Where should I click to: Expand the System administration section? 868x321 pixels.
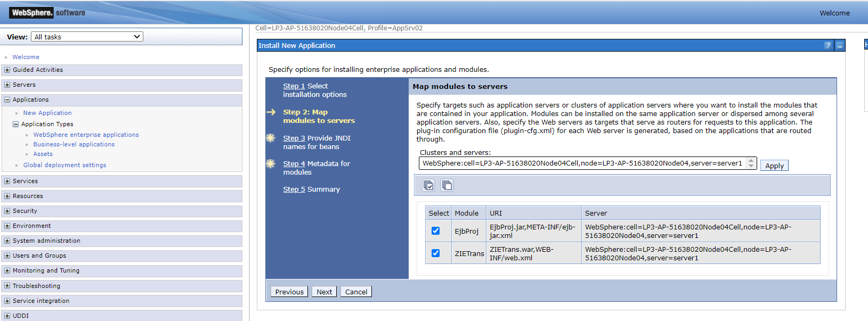[7, 241]
